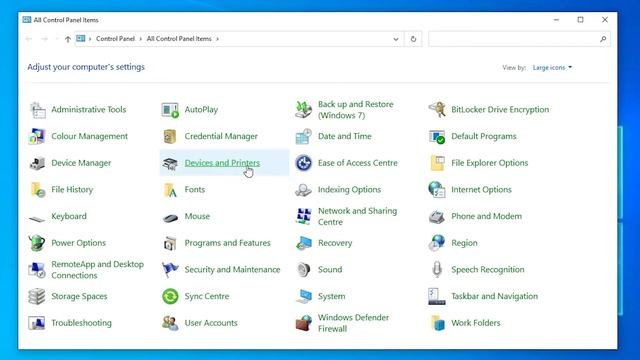Open the RemoteApp and Desktop Connections icon
This screenshot has height=360, width=640.
coord(37,270)
